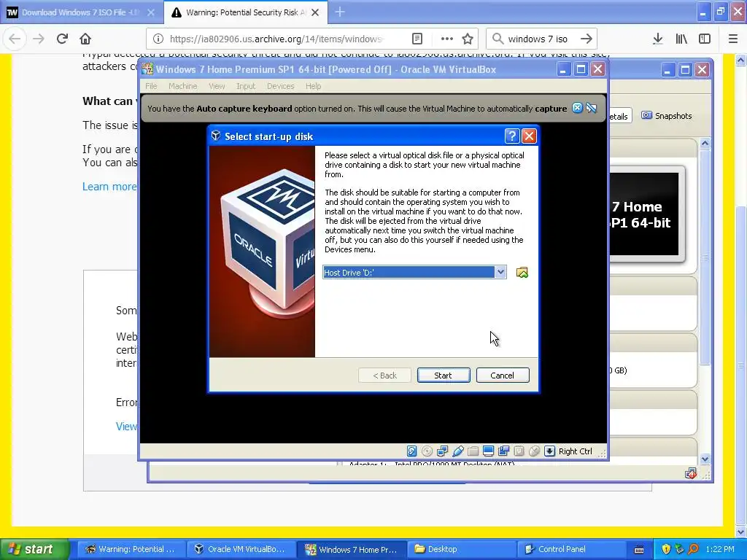
Task: Switch to Download Windows 7 ISO File browser tab
Action: coord(80,12)
